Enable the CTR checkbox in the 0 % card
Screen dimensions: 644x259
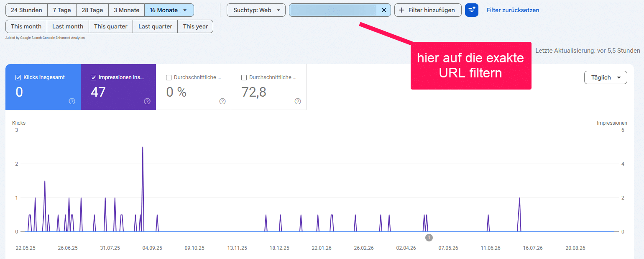169,77
